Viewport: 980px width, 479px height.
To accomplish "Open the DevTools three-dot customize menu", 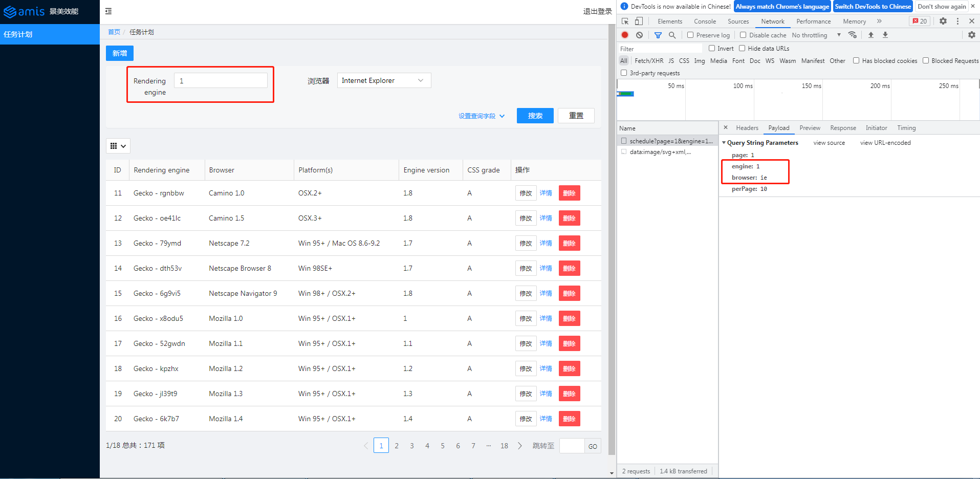I will (x=957, y=21).
